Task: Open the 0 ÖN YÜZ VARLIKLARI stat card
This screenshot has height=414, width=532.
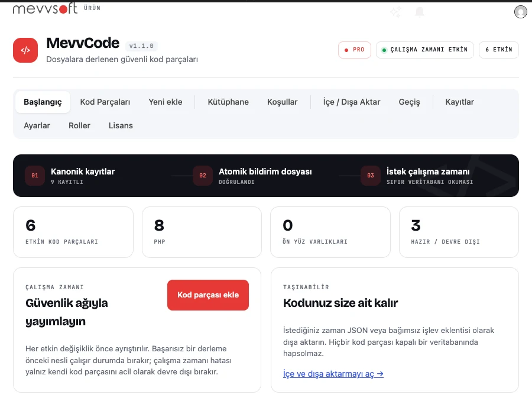Action: (330, 232)
